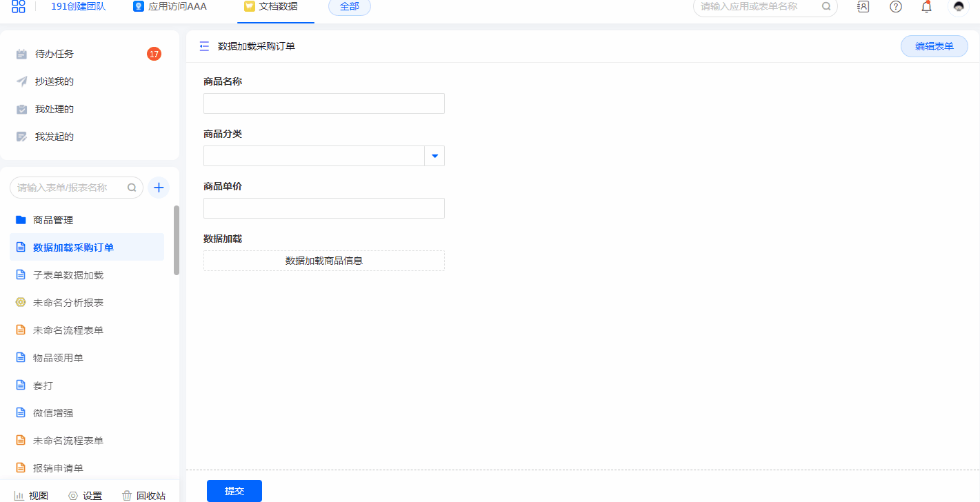
Task: Click the 数据加载商品信息 button
Action: pyautogui.click(x=324, y=261)
